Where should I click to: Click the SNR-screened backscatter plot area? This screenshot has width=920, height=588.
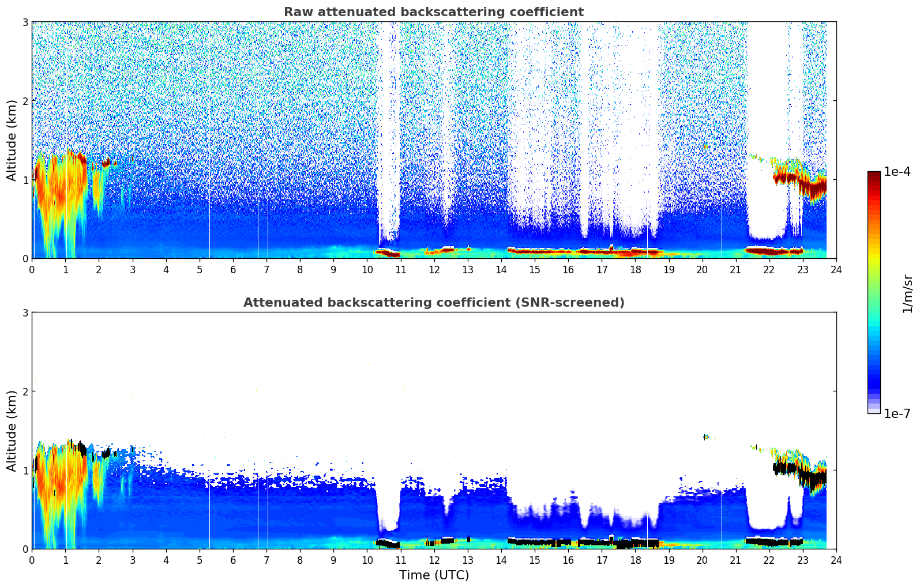tap(434, 431)
